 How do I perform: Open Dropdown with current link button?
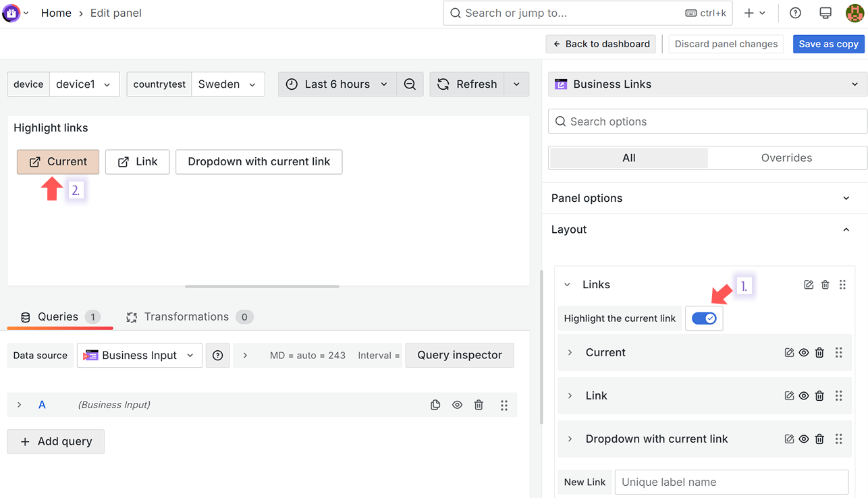(x=259, y=162)
